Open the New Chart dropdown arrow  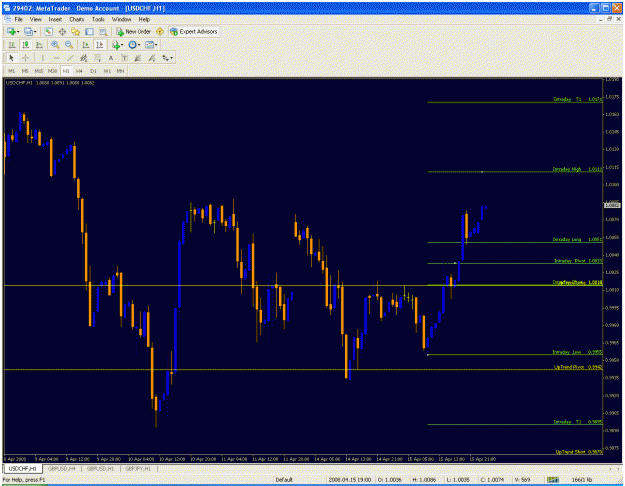click(18, 32)
